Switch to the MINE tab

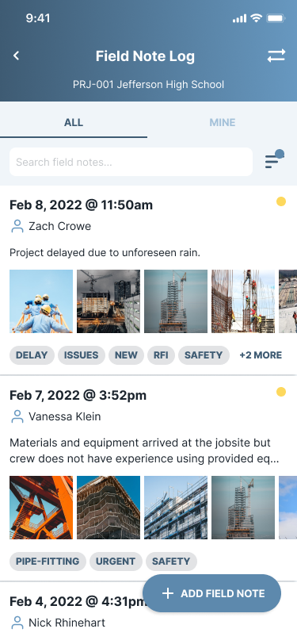tap(223, 122)
